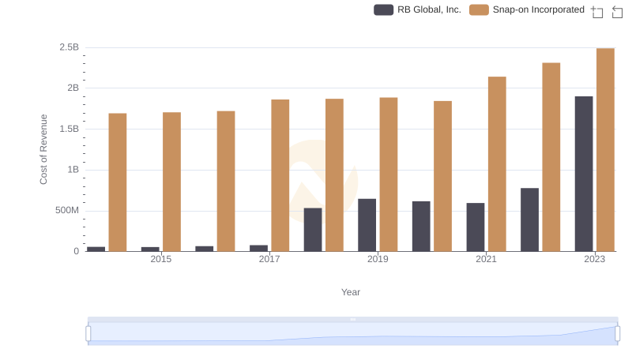
Task: Click the zoom reset icon at top right
Action: pyautogui.click(x=617, y=12)
